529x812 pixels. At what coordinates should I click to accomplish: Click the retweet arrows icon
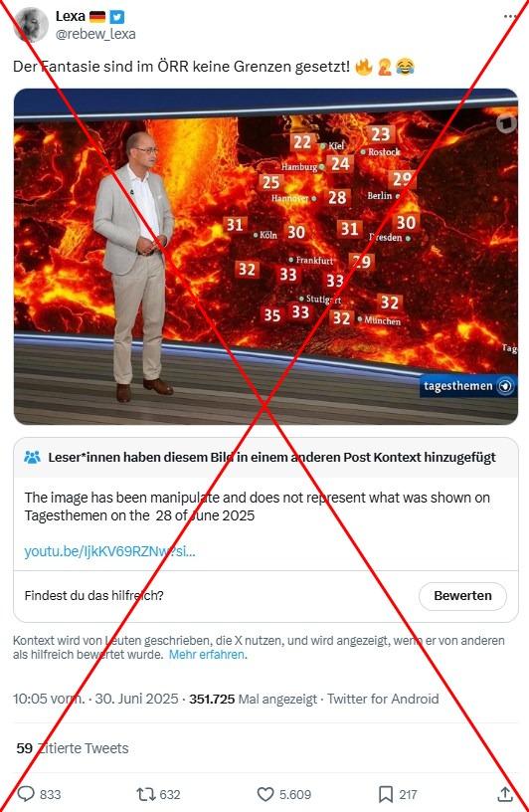145,794
